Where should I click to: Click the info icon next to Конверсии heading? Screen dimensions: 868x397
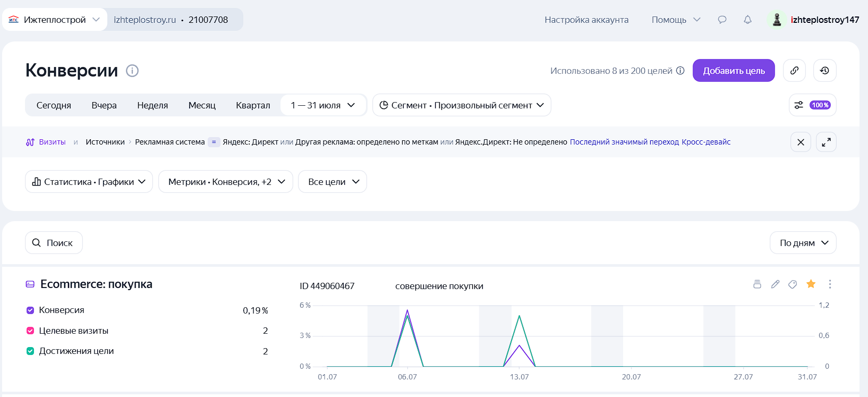132,71
